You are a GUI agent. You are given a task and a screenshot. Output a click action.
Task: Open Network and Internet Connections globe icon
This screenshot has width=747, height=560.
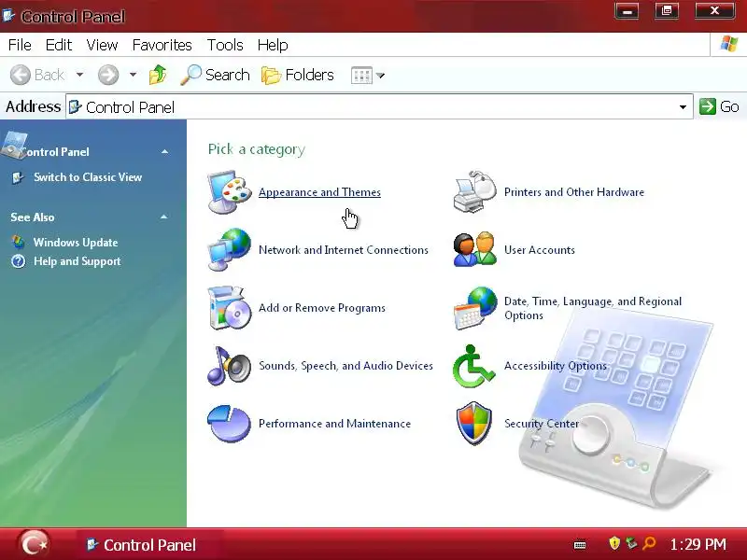230,249
